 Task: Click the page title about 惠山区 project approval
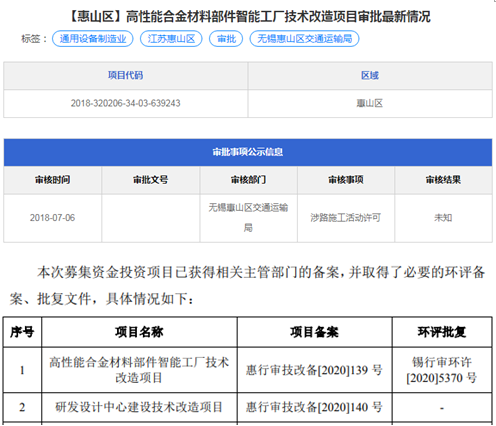click(250, 16)
